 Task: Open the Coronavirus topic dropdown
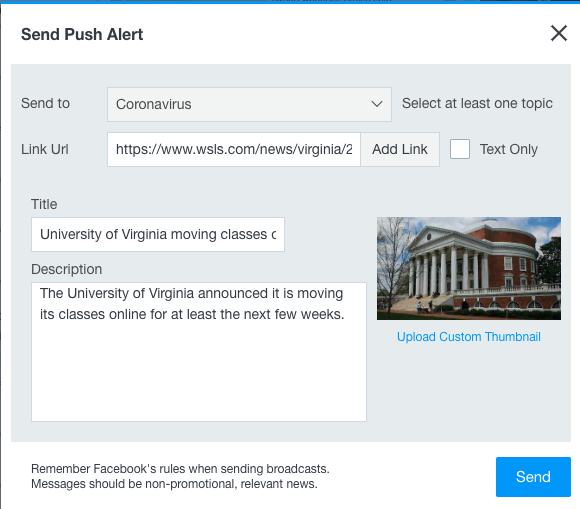pyautogui.click(x=249, y=104)
